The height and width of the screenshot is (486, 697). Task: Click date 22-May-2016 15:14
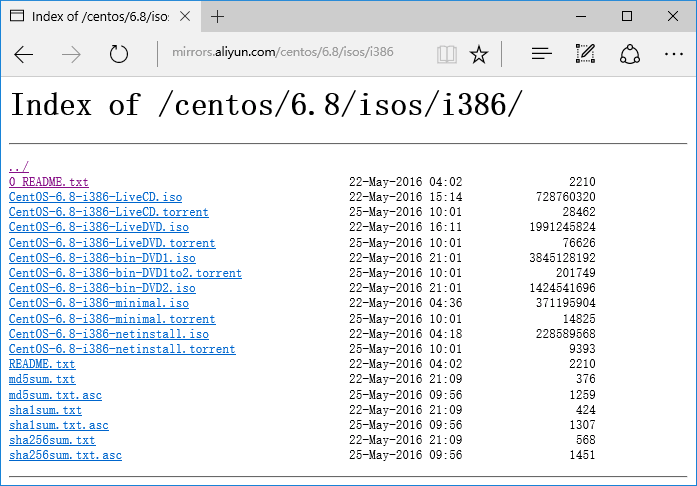pos(405,197)
